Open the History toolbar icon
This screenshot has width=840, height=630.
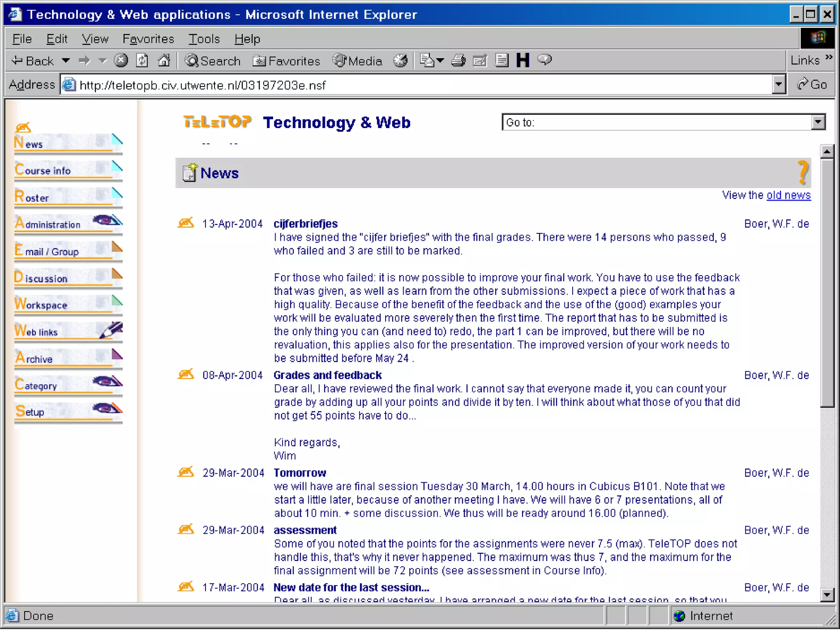400,61
